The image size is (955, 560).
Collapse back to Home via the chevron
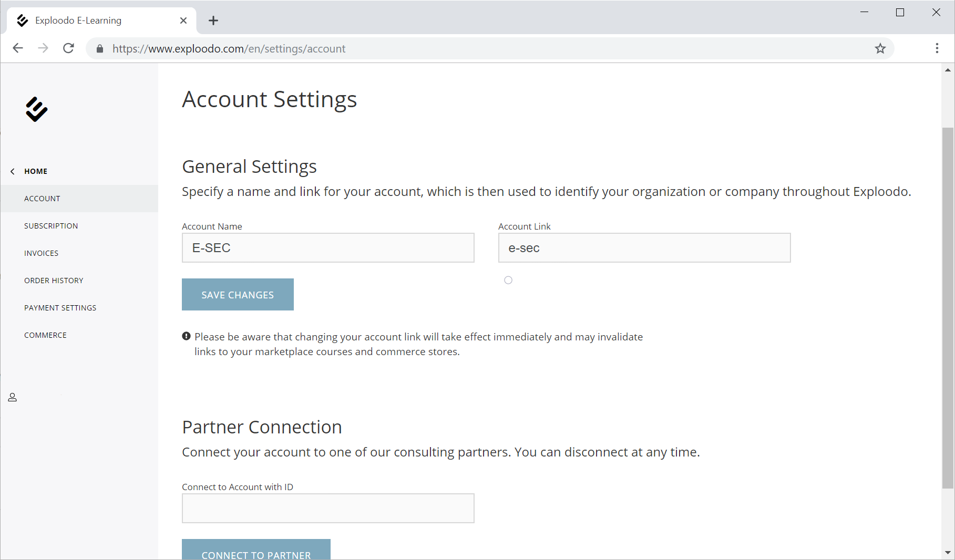click(x=13, y=171)
